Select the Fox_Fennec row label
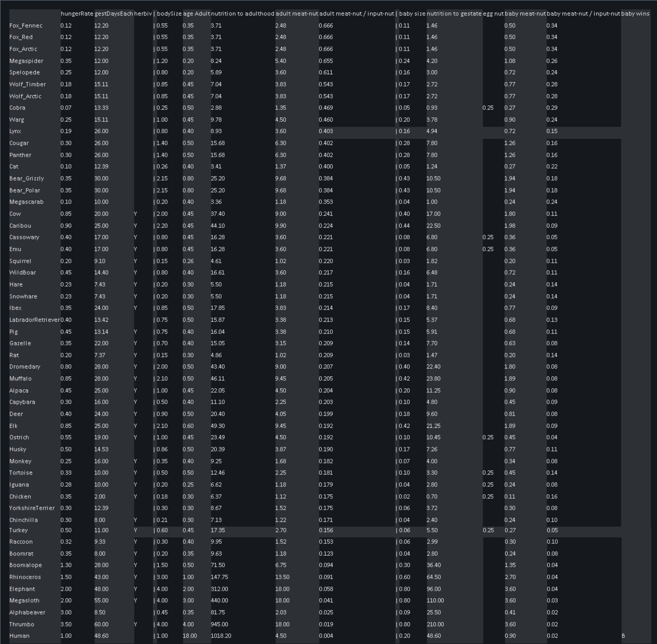657x644 pixels. (x=26, y=25)
